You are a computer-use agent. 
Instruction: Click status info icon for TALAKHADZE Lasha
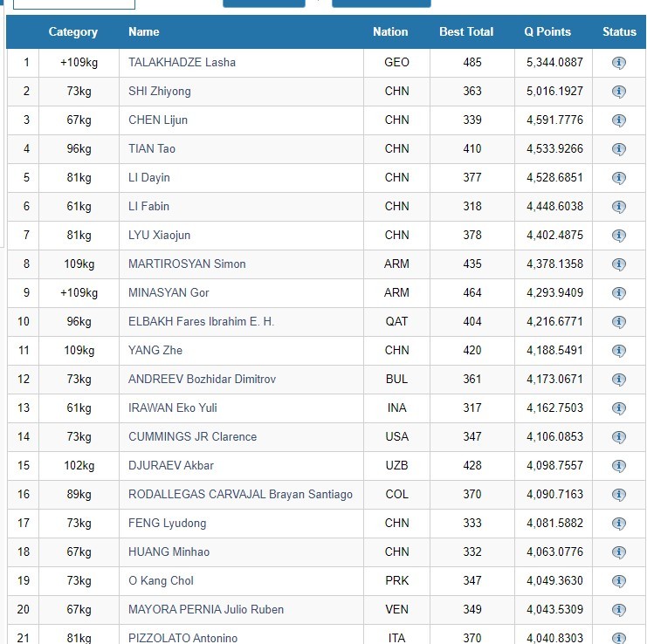pos(619,63)
